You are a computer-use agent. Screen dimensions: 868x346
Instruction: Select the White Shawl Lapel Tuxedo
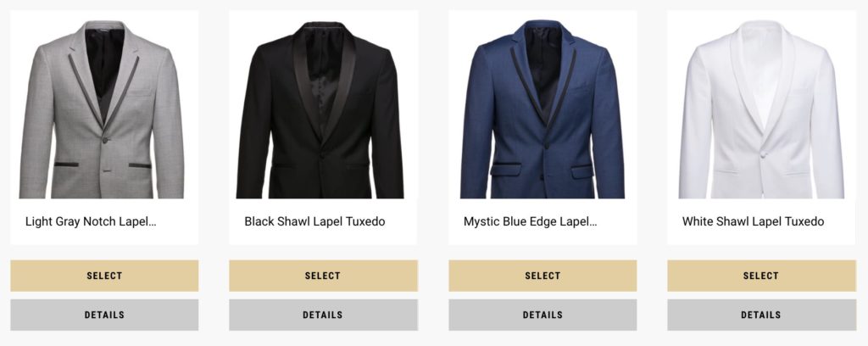pyautogui.click(x=761, y=276)
